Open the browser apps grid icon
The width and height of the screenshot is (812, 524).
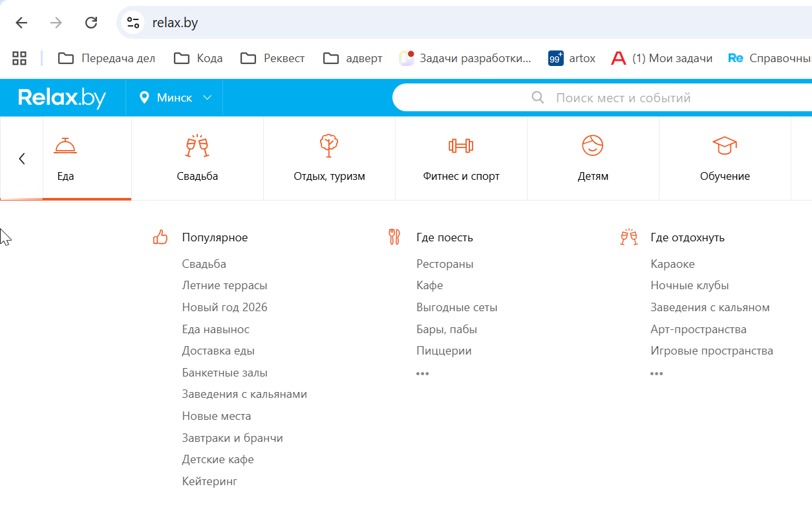pyautogui.click(x=19, y=58)
